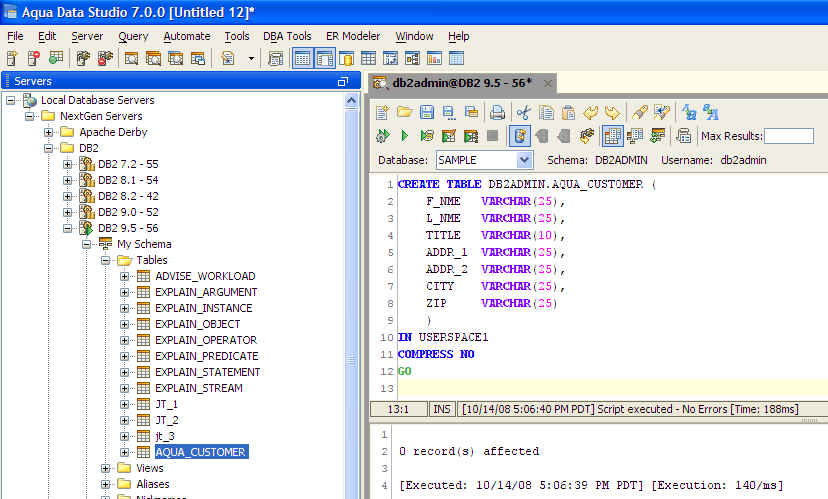Collapse the DB2 9.5 - 56 server node
828x499 pixels.
[x=68, y=228]
